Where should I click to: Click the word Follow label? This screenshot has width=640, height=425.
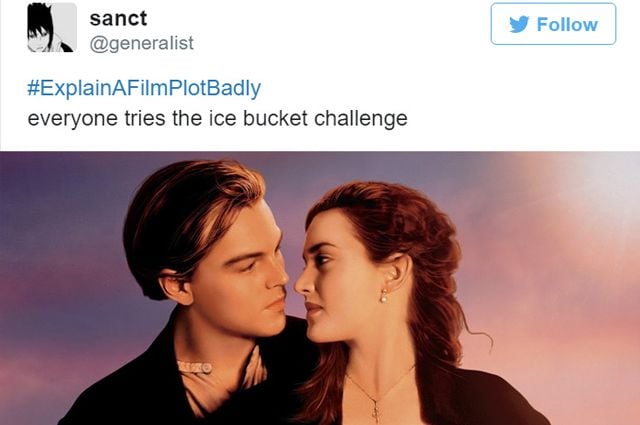pos(567,24)
